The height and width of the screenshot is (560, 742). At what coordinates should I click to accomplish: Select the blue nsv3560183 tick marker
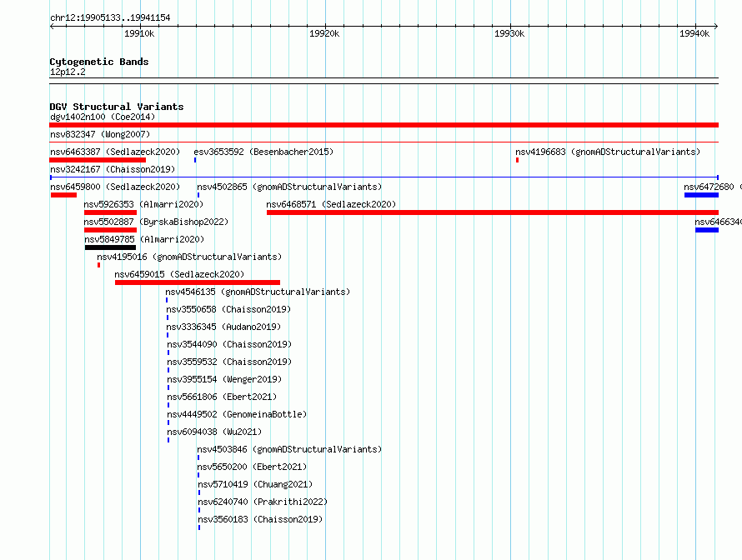point(199,527)
